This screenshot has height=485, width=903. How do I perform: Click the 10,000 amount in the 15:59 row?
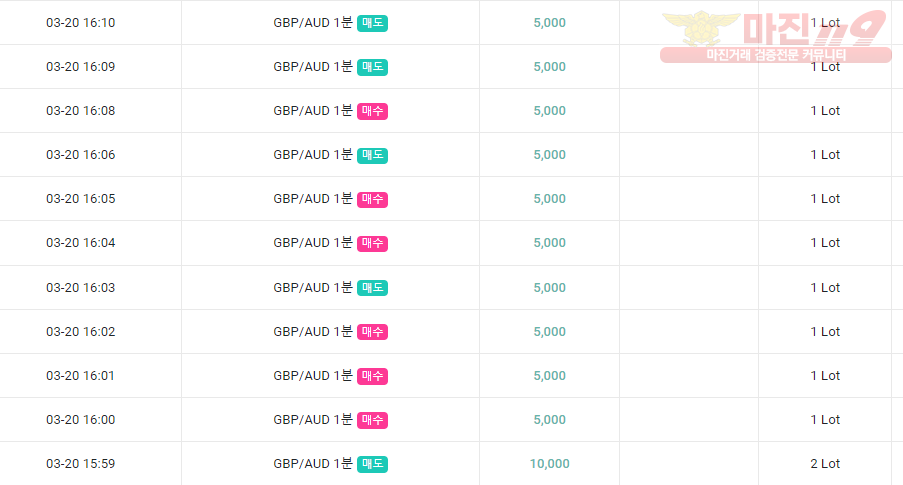549,464
